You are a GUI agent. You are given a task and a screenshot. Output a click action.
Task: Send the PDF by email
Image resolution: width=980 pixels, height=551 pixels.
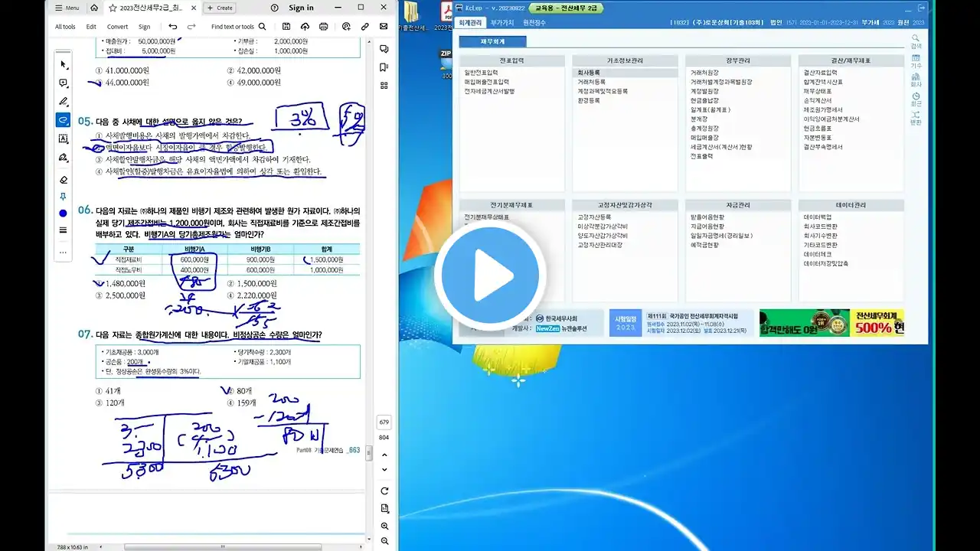click(384, 26)
